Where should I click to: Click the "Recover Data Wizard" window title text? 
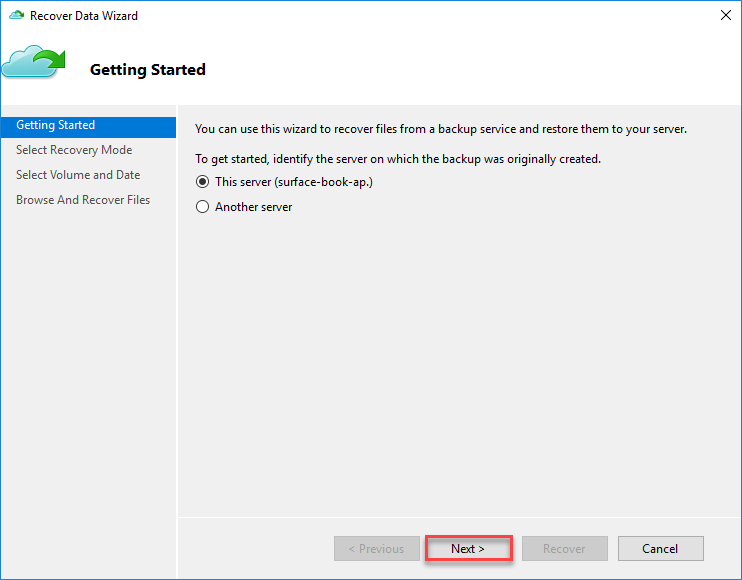click(84, 16)
